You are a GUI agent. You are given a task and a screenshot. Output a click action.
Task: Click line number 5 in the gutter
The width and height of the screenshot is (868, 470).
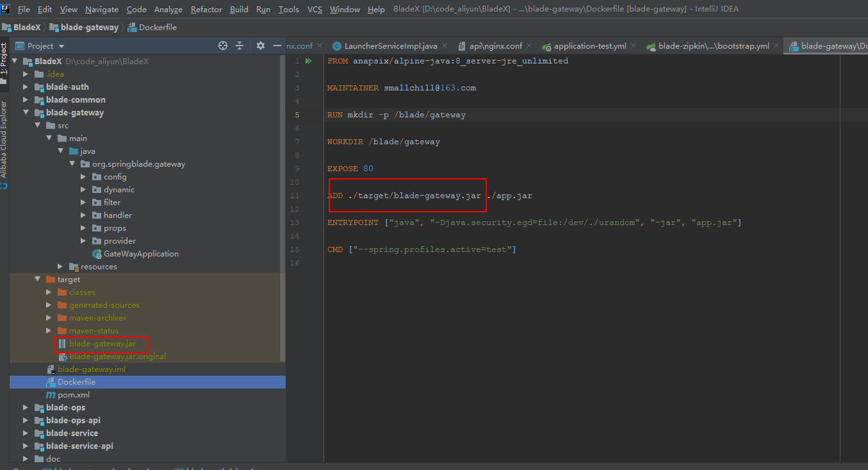[x=297, y=115]
